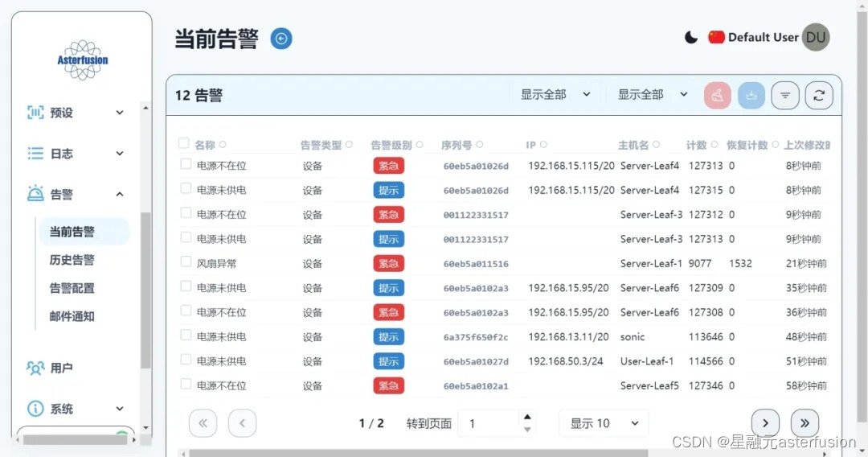Screen dimensions: 868x457
Task: Increase page number with up stepper
Action: tap(527, 417)
